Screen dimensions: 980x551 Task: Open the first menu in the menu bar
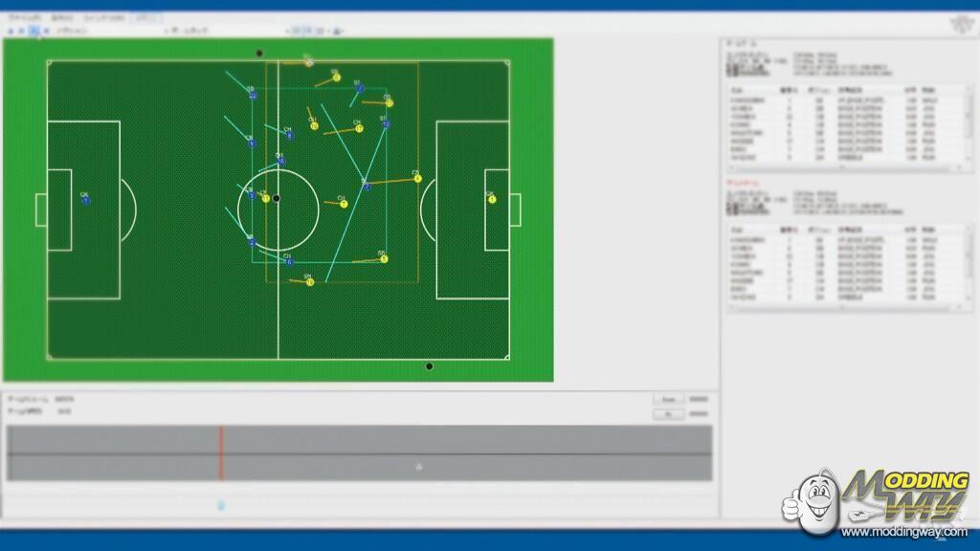point(26,18)
